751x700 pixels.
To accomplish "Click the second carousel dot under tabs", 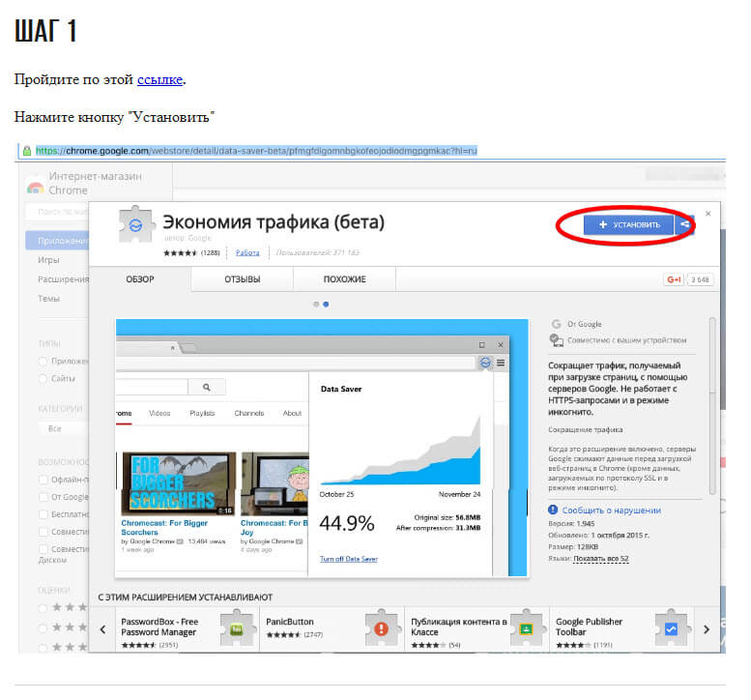I will tap(326, 304).
